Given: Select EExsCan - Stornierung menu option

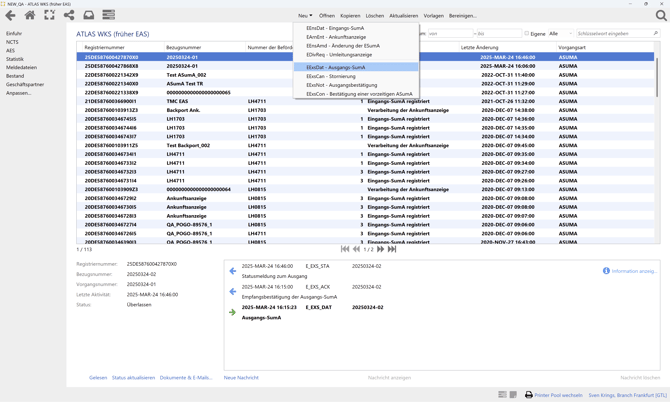Looking at the screenshot, I should click(x=331, y=76).
